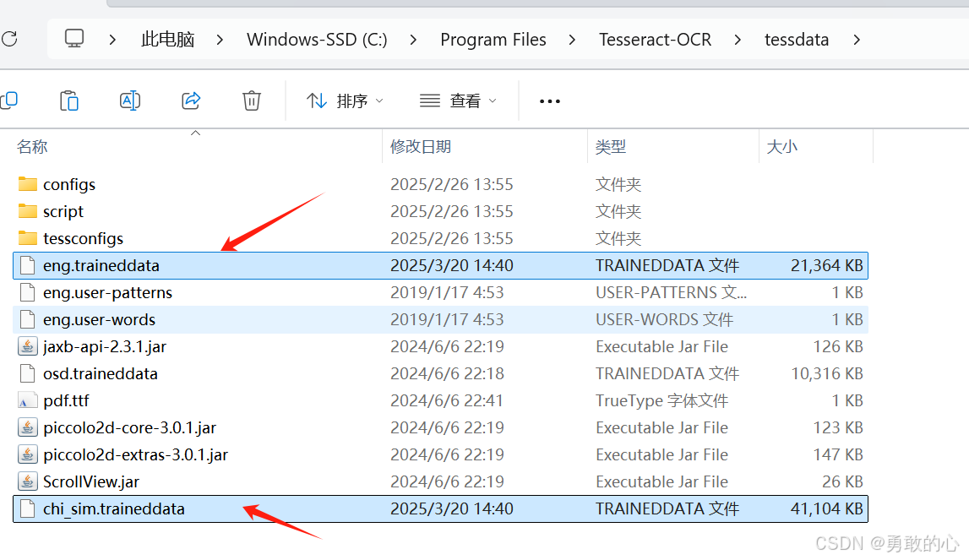Viewport: 969px width, 560px height.
Task: Expand the breadcrumb chevron after tessdata
Action: [x=857, y=39]
